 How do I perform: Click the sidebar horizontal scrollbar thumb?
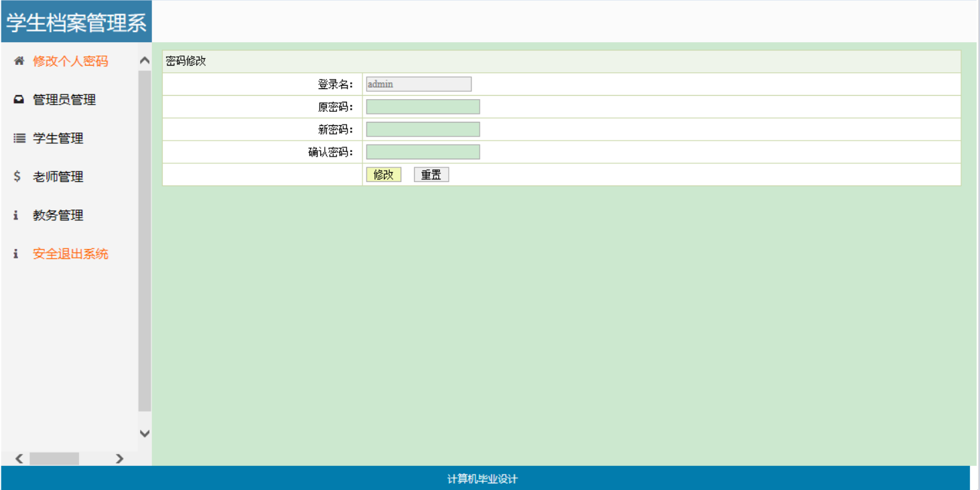54,459
